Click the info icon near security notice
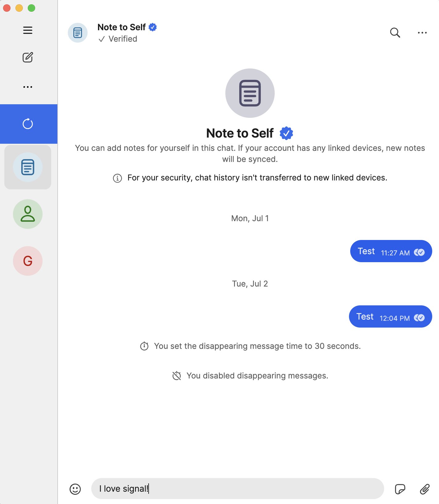The image size is (439, 504). (117, 178)
